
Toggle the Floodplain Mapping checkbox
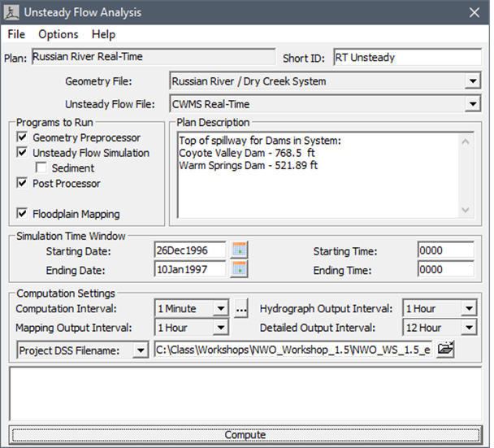(22, 214)
